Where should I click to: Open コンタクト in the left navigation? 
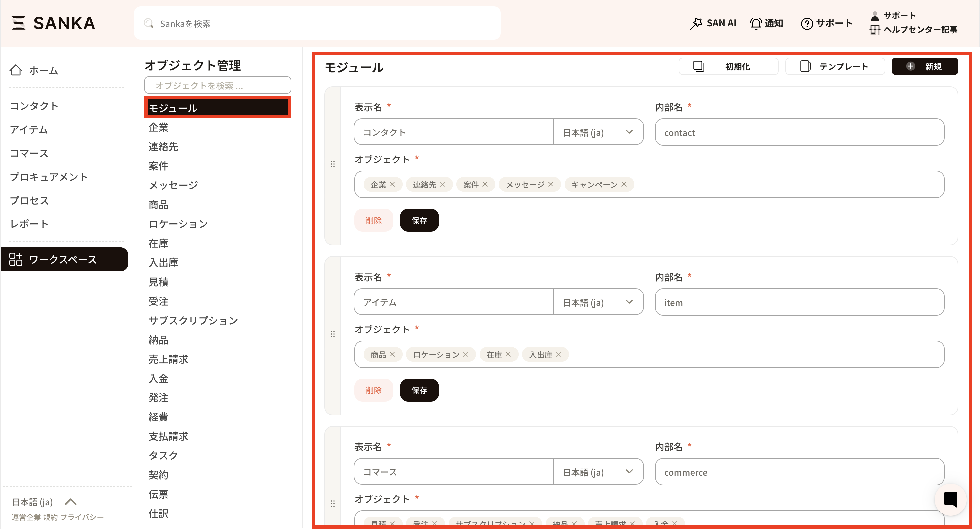click(34, 106)
